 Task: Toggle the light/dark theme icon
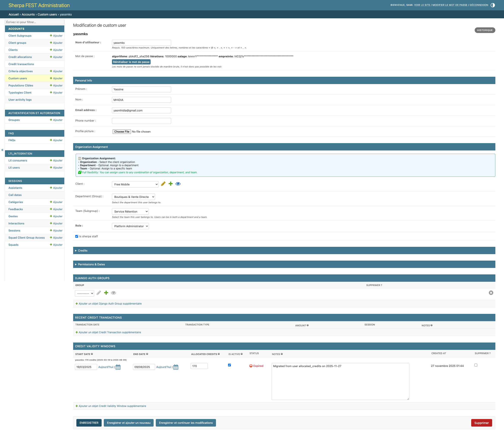click(x=493, y=5)
